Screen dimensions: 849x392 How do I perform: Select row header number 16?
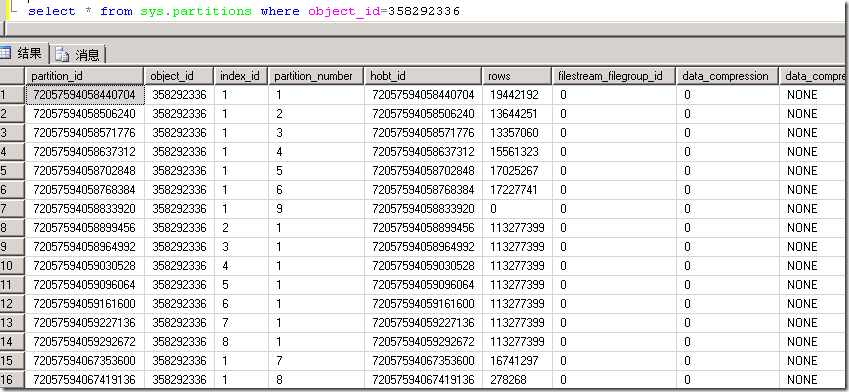(x=12, y=380)
